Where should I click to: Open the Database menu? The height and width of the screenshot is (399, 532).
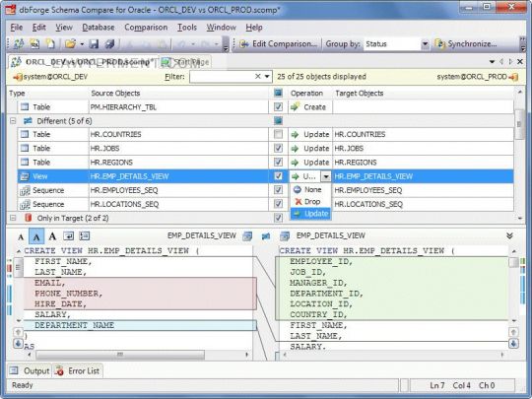pyautogui.click(x=99, y=28)
